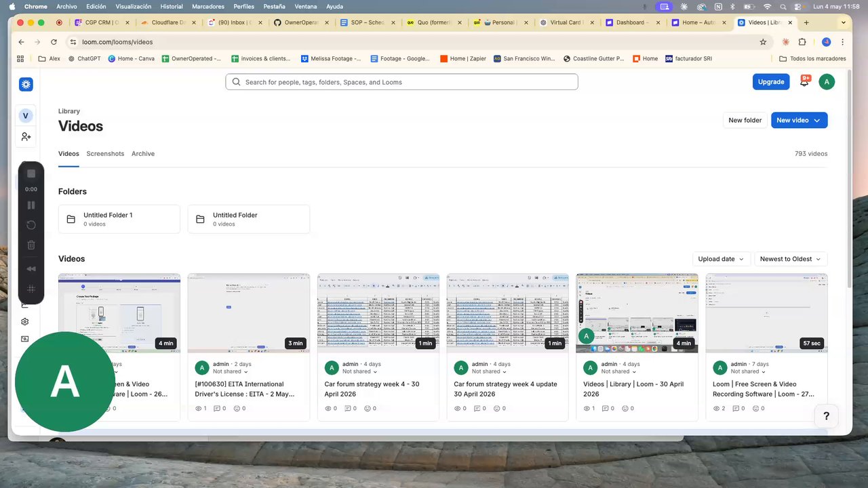Screen dimensions: 868x488
Task: Select the Videos tab
Action: coord(68,154)
